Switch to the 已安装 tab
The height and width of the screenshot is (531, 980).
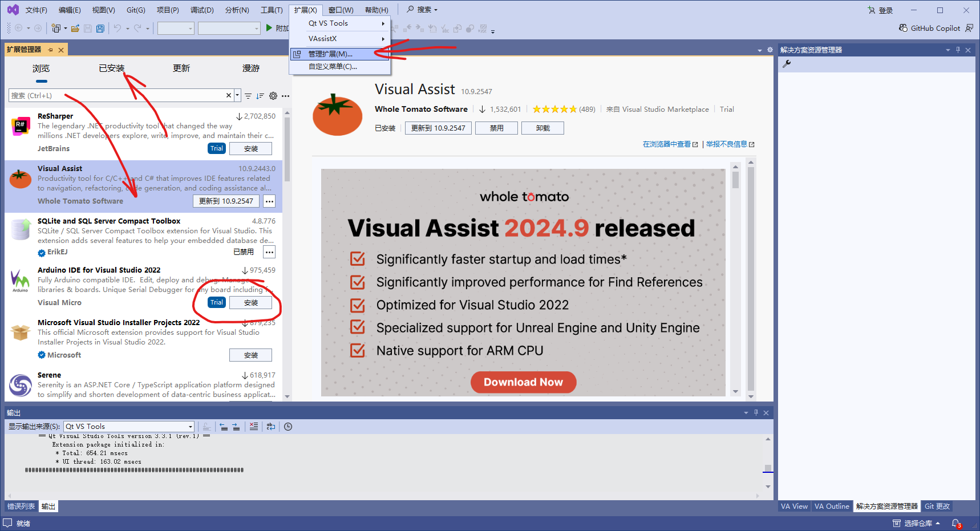point(111,68)
